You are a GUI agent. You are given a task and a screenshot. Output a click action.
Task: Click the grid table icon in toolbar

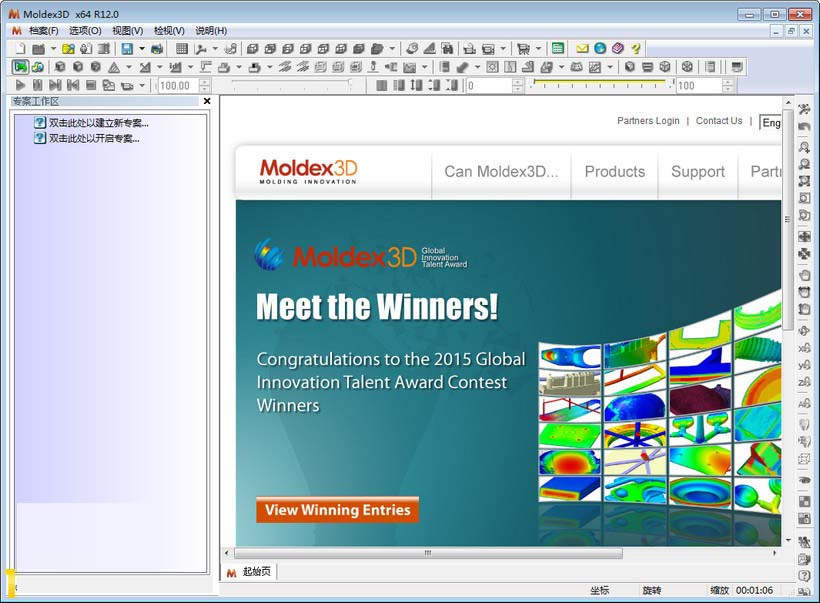pyautogui.click(x=181, y=49)
